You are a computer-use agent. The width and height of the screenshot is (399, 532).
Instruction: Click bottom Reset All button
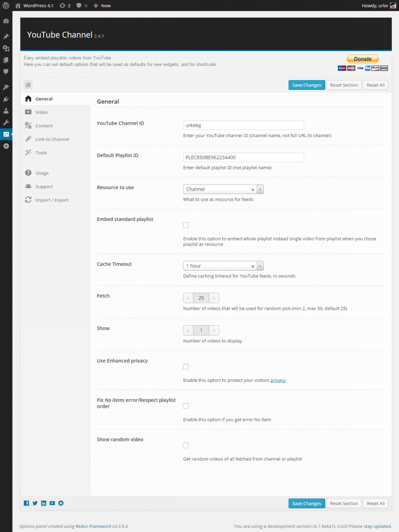point(376,503)
